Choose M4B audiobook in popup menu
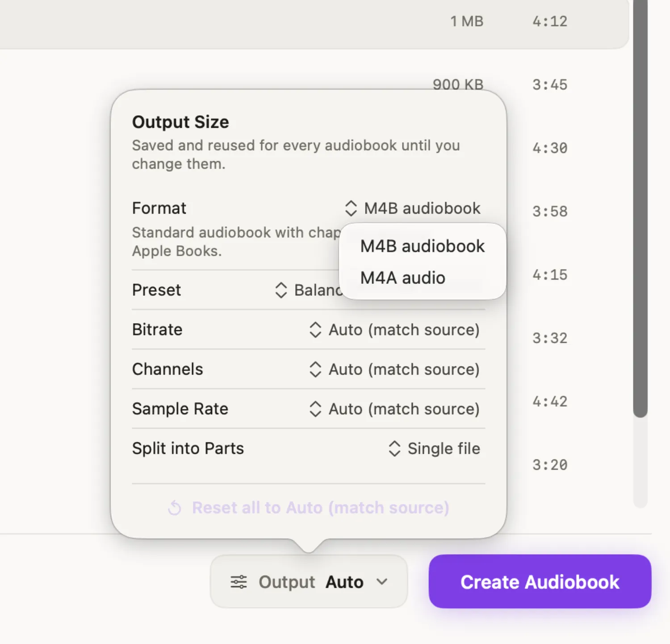670x644 pixels. [x=422, y=246]
